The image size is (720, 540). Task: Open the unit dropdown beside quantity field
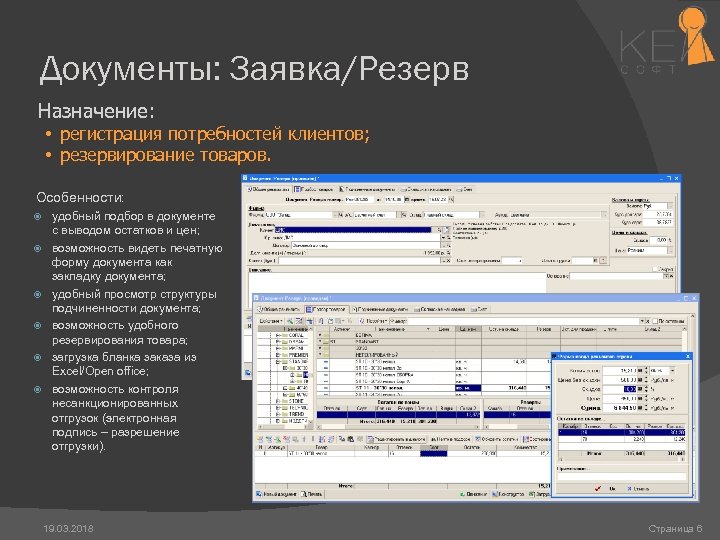pos(673,370)
